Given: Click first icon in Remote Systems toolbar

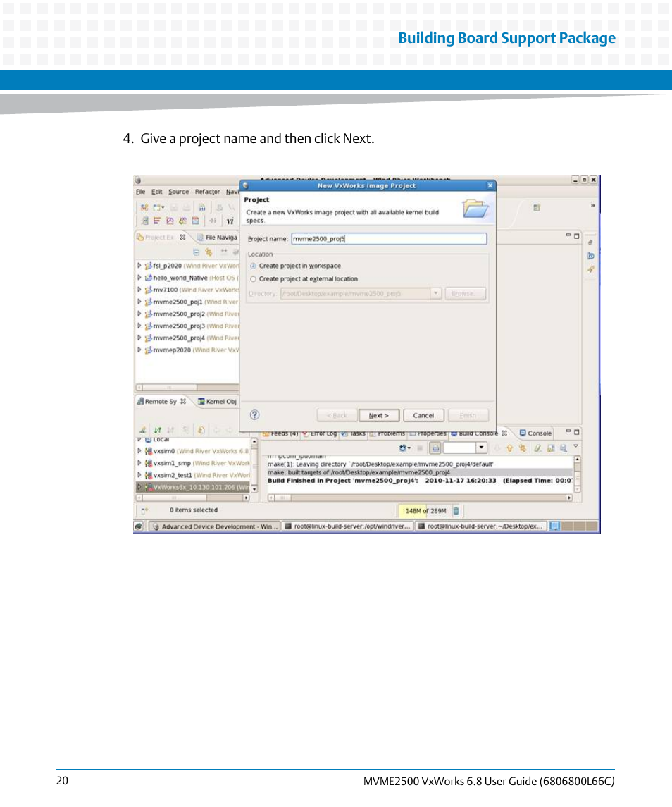Looking at the screenshot, I should 142,430.
